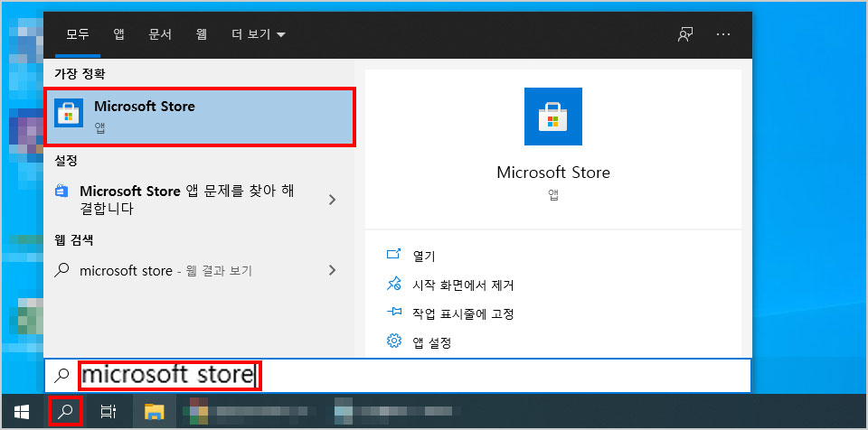The height and width of the screenshot is (430, 868).
Task: Click the 열기 open icon
Action: (393, 255)
